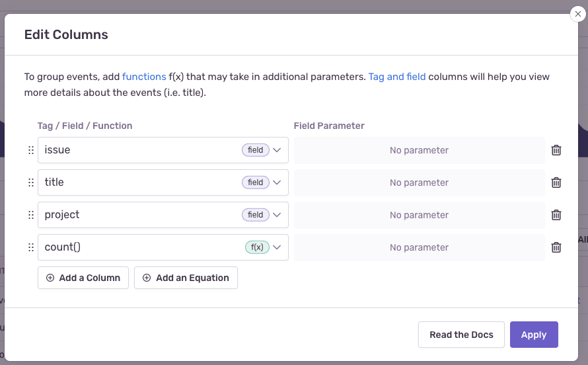Grab the drag handle beside issue row
Viewport: 588px width, 365px height.
pyautogui.click(x=30, y=150)
